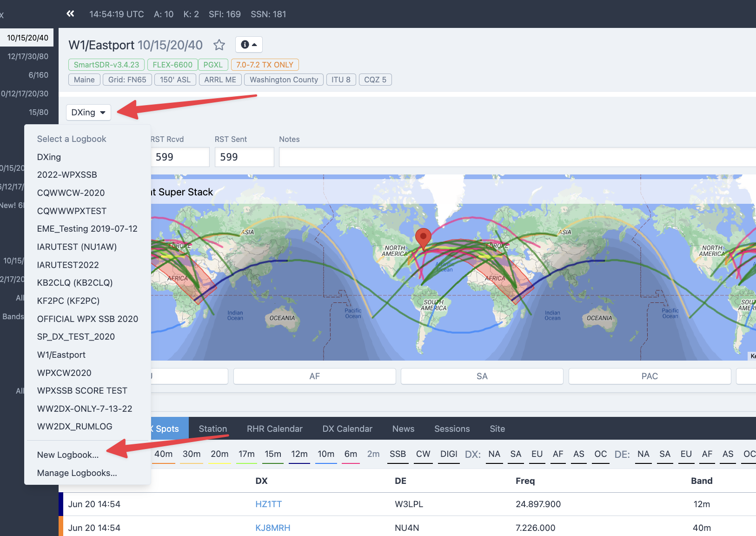Screen dimensions: 756x536
Task: Click the HZ1TT callsign link
Action: (x=268, y=504)
